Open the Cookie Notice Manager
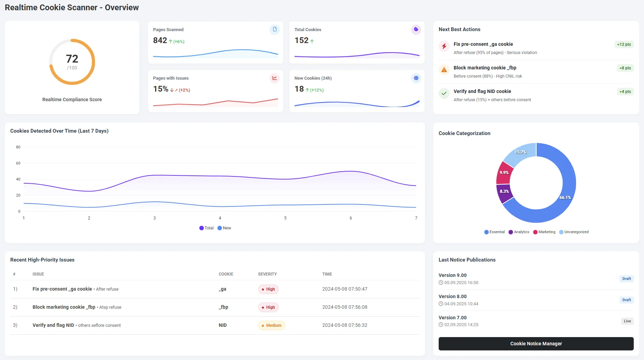644x360 pixels. (536, 344)
